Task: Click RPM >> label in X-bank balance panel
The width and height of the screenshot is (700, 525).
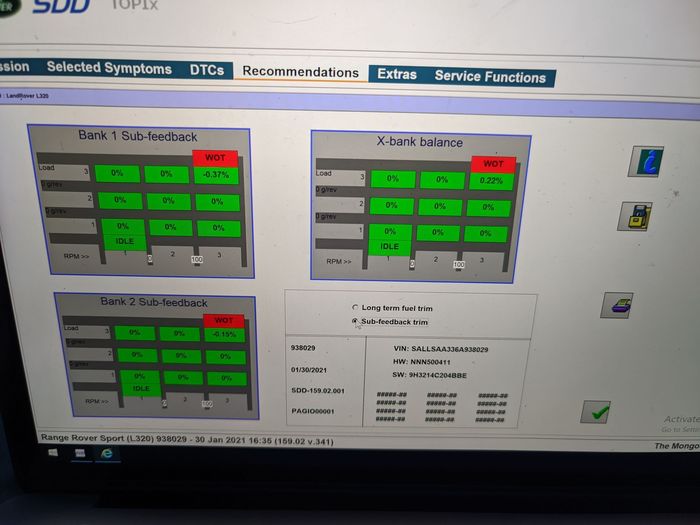Action: (x=339, y=262)
